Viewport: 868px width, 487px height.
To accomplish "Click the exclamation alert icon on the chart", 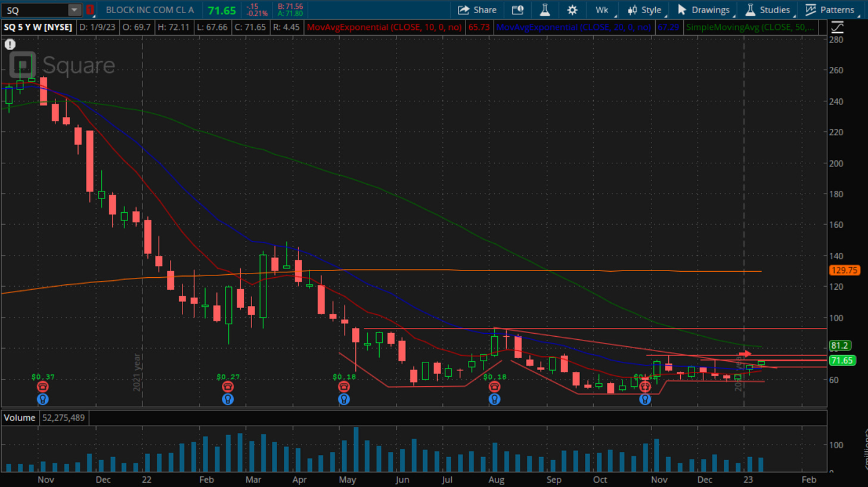I will (10, 44).
